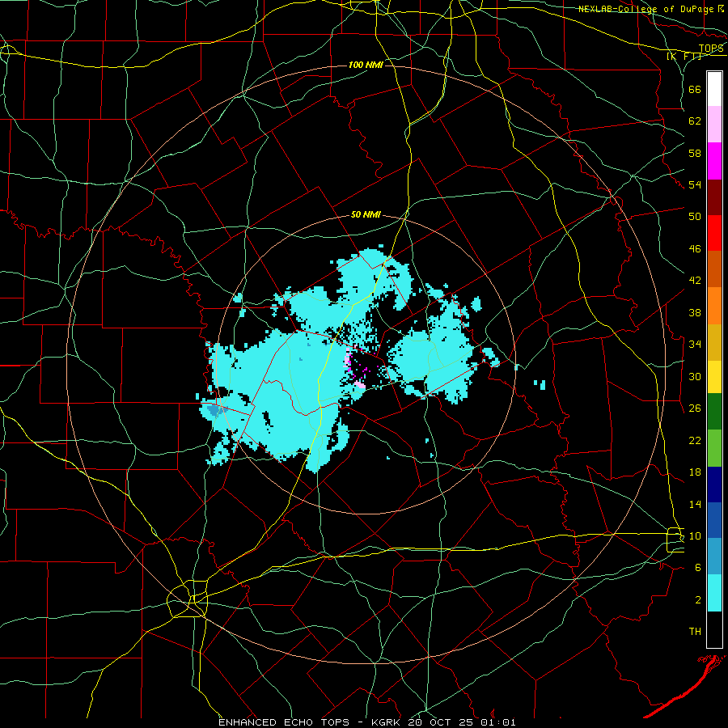
Task: Select the dark green legend swatch
Action: (714, 412)
